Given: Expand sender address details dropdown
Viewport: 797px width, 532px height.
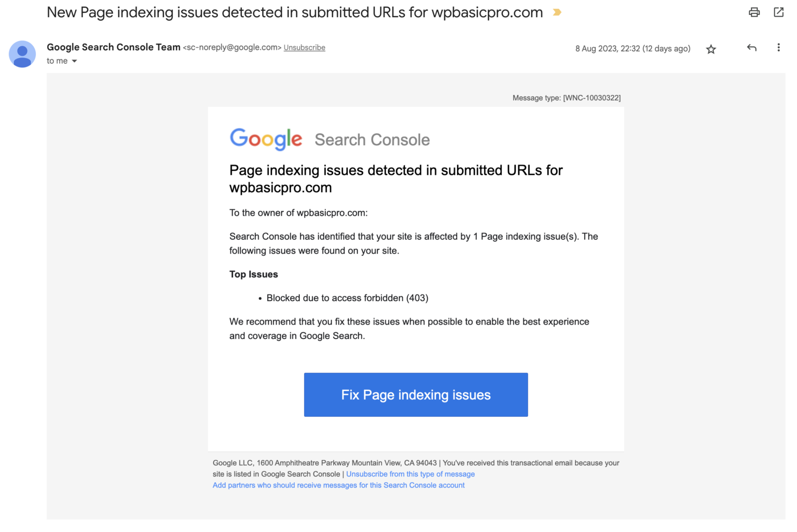Looking at the screenshot, I should tap(74, 61).
